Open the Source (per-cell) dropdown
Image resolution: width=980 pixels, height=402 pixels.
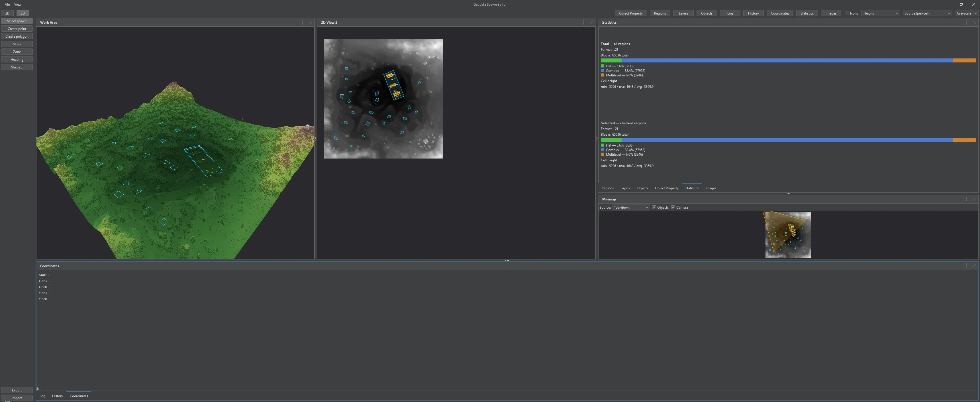tap(927, 13)
